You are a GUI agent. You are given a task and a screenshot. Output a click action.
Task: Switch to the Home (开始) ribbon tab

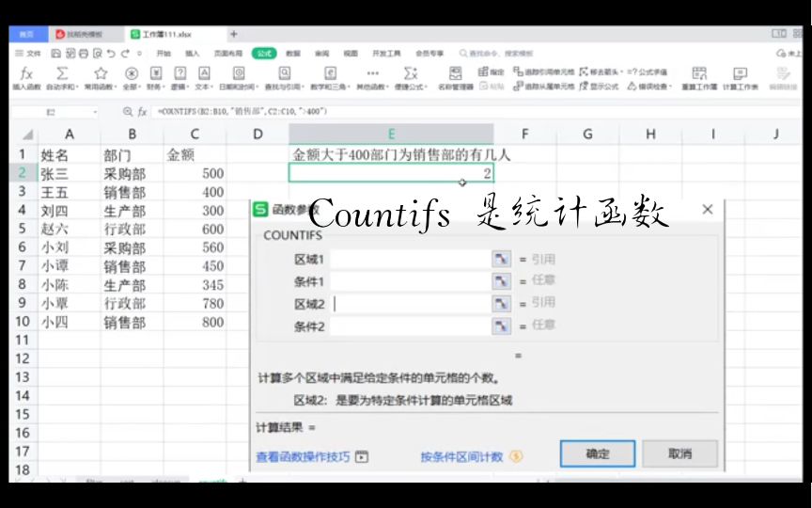coord(164,54)
